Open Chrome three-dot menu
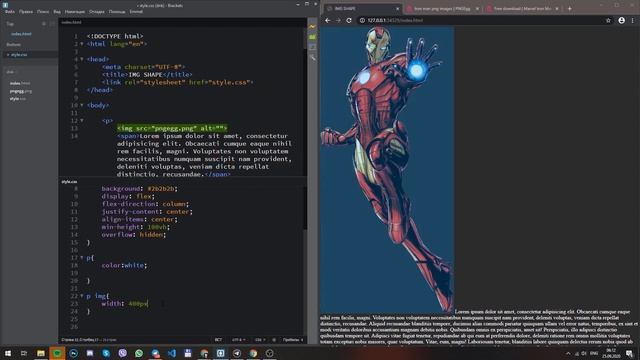The width and height of the screenshot is (640, 360). [633, 20]
